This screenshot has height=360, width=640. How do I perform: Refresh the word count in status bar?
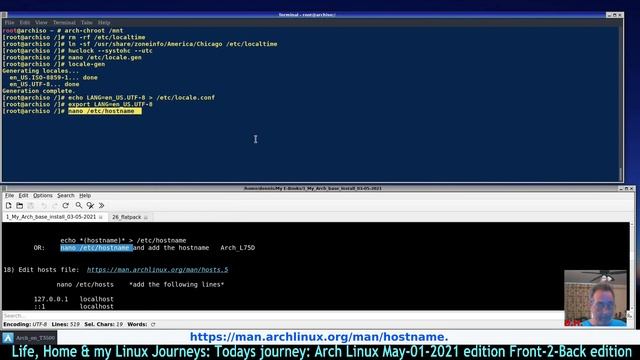(x=153, y=324)
